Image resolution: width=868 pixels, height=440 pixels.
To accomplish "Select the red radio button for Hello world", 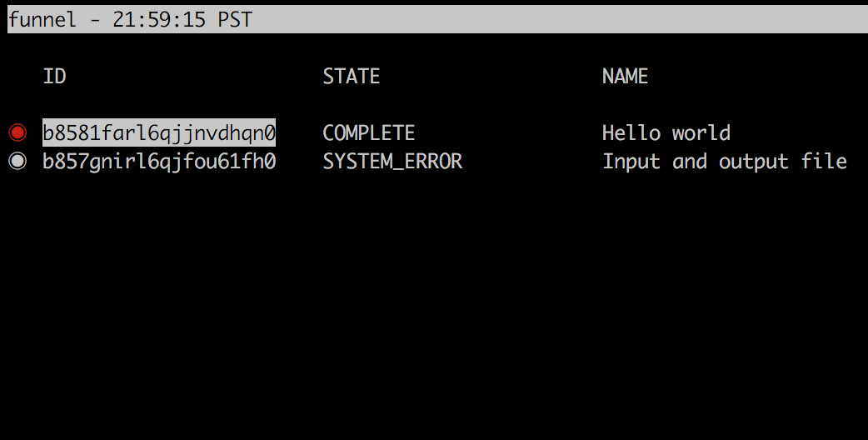I will coord(17,132).
